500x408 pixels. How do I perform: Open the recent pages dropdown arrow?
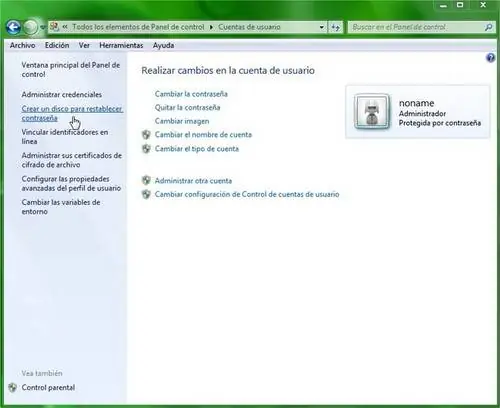point(43,27)
